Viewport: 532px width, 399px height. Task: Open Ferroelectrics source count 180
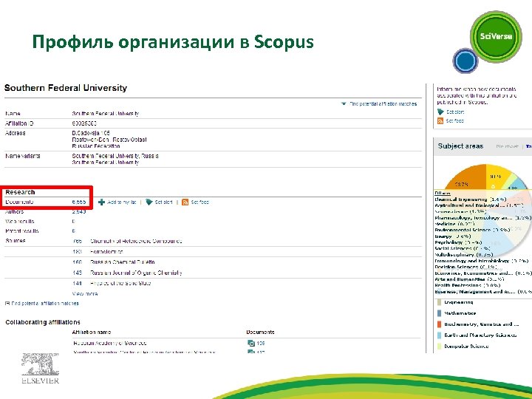click(77, 252)
